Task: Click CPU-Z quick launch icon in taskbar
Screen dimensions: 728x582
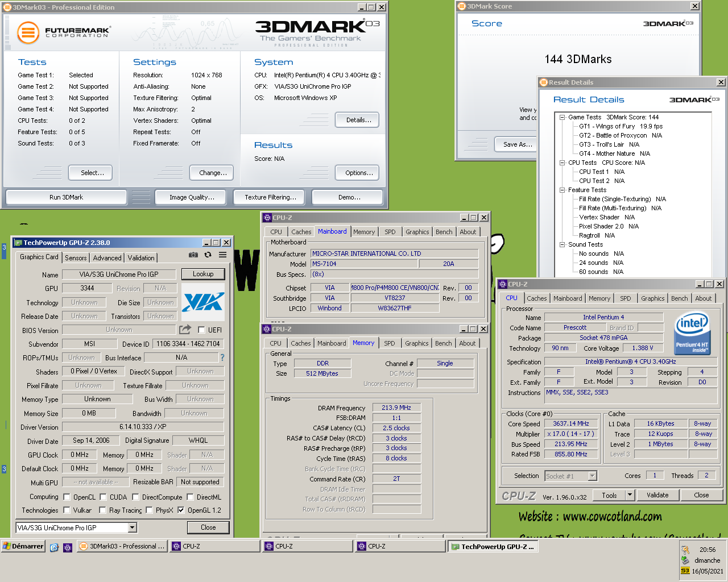Action: coord(68,547)
